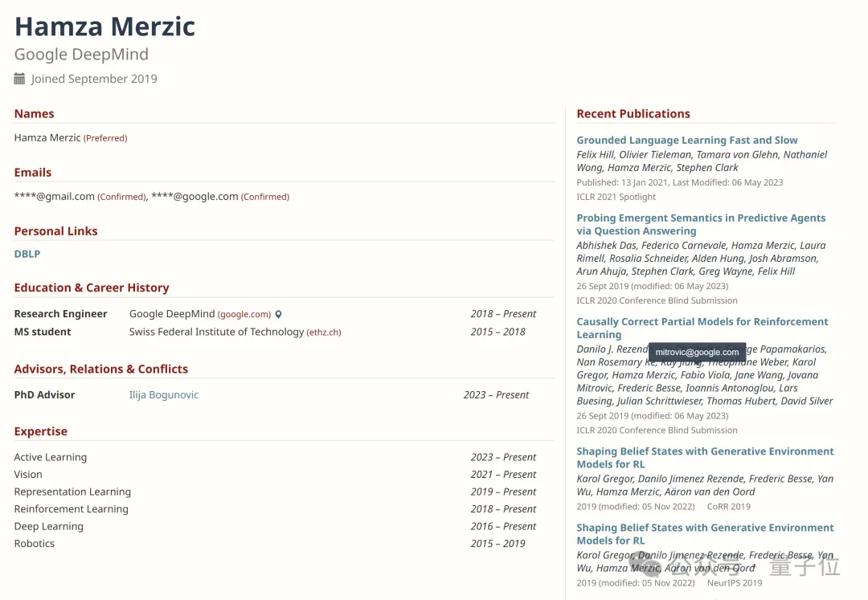Open Ilija Bogunovic's profile link

164,395
